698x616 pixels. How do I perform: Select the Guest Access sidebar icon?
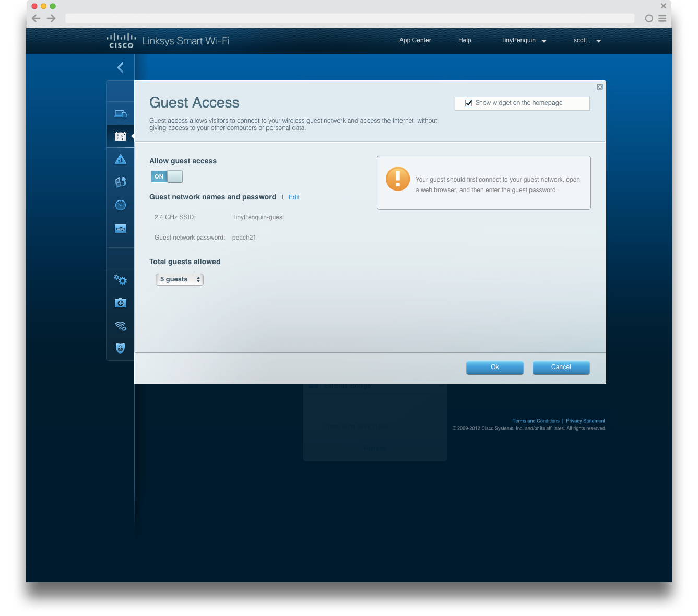point(121,136)
